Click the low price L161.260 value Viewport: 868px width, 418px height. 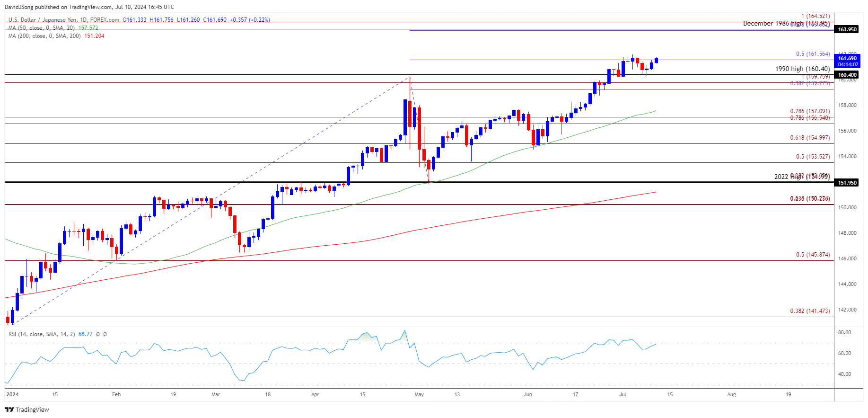coord(188,20)
